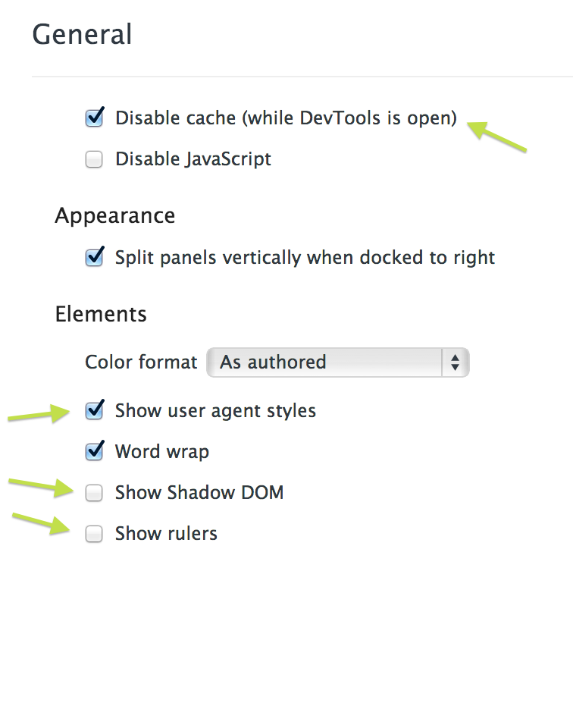573x728 pixels.
Task: Click the "Disable JavaScript" label text
Action: (x=193, y=159)
